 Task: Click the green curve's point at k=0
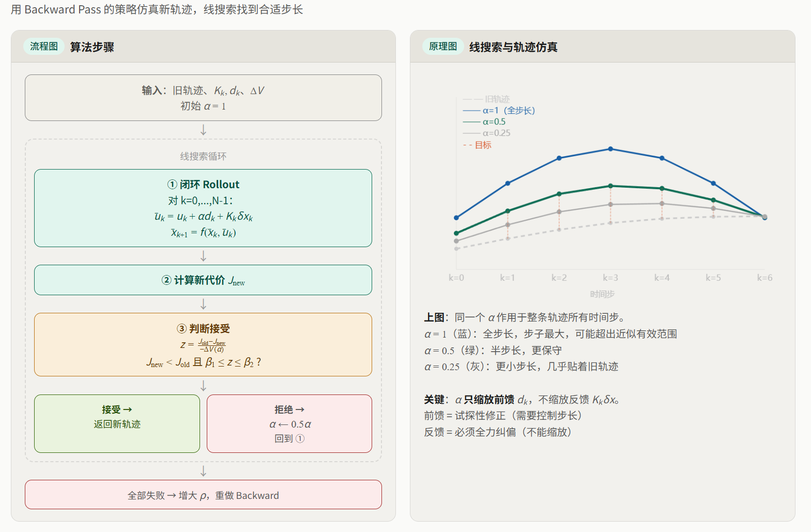tap(456, 233)
